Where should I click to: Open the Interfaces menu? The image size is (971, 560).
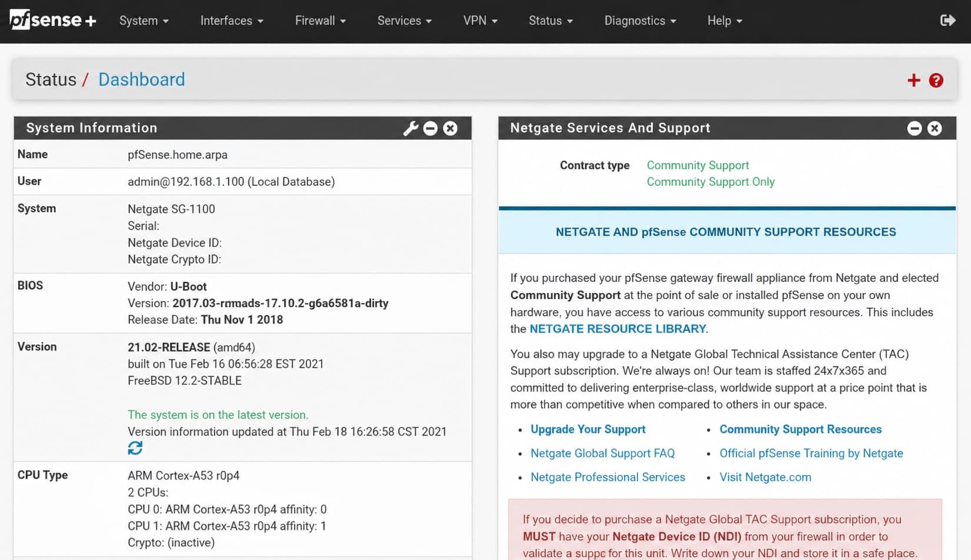click(232, 21)
